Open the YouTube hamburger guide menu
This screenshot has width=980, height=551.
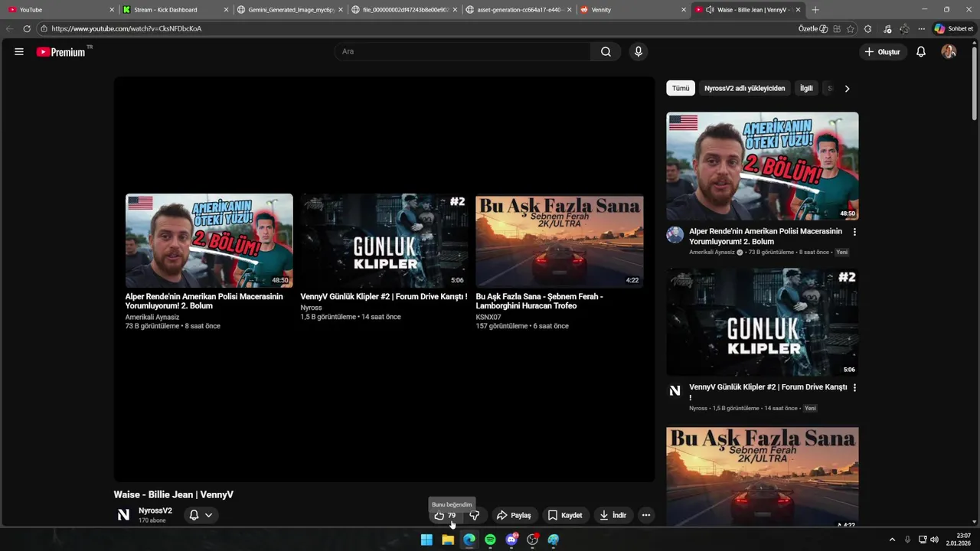(19, 52)
